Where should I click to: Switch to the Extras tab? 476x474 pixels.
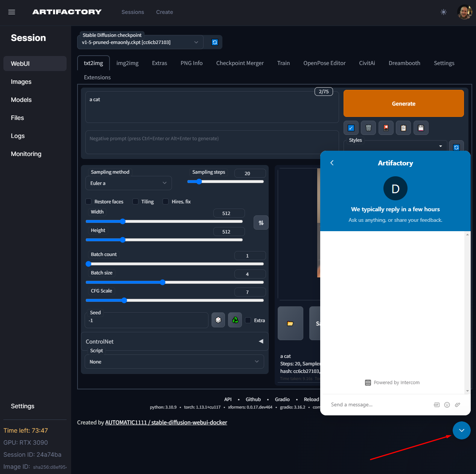click(x=160, y=63)
